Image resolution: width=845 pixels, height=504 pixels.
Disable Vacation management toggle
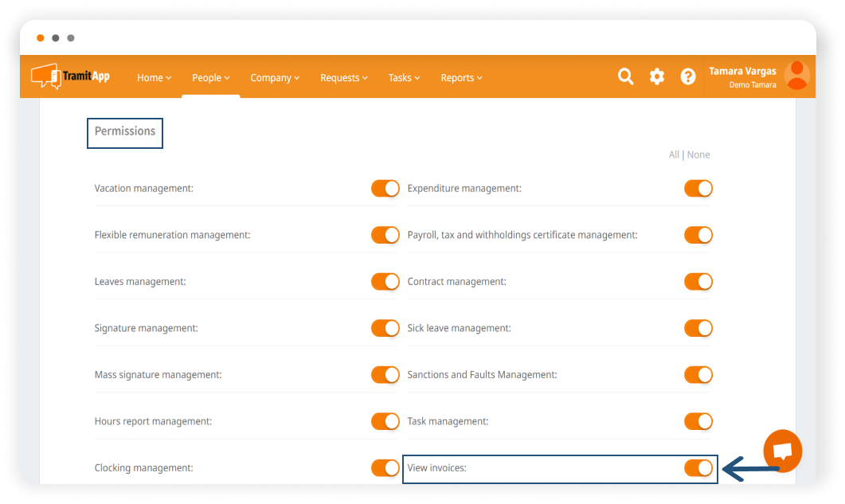(385, 189)
